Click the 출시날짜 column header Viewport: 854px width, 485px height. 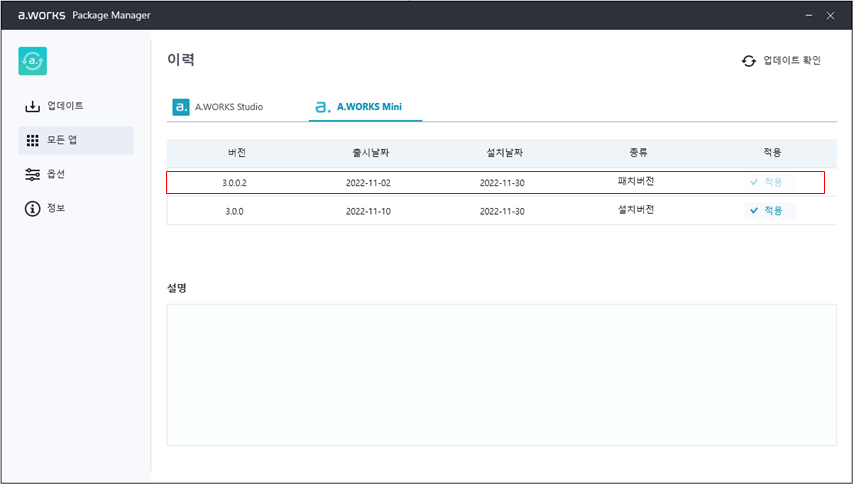tap(370, 153)
